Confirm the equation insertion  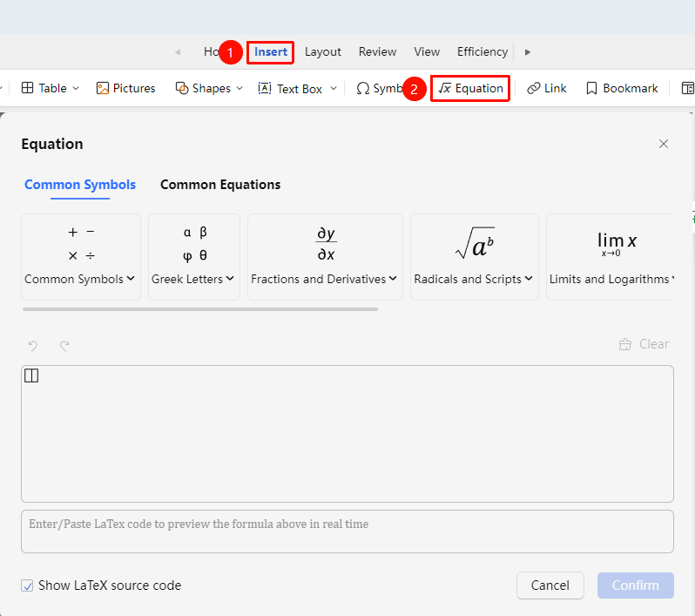coord(635,586)
